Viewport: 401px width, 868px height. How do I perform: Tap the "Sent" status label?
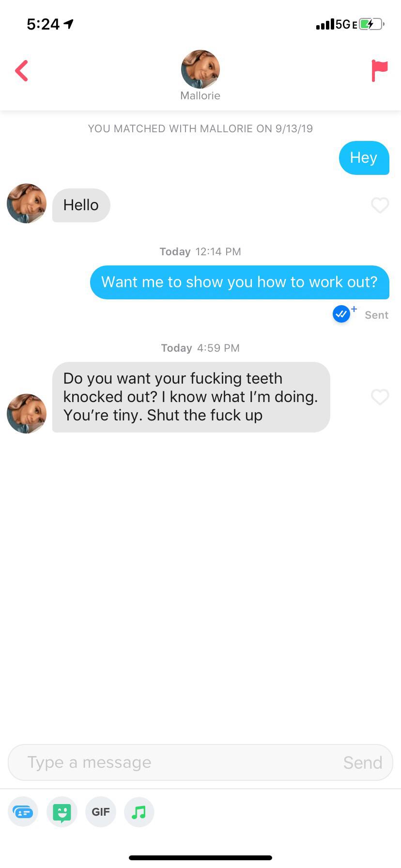click(x=376, y=315)
